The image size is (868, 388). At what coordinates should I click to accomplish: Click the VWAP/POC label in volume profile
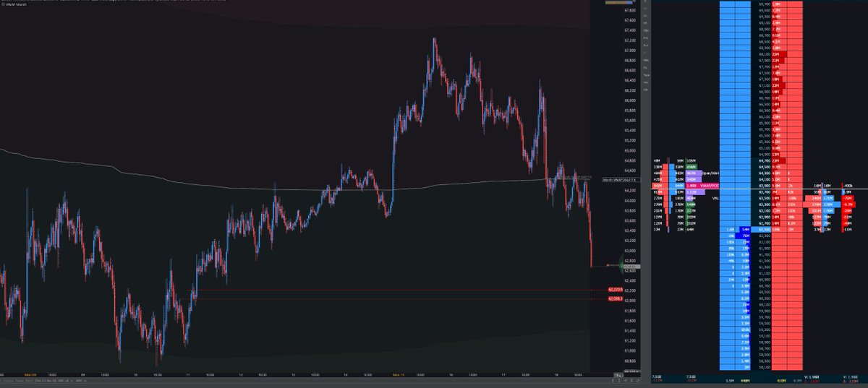pyautogui.click(x=710, y=186)
